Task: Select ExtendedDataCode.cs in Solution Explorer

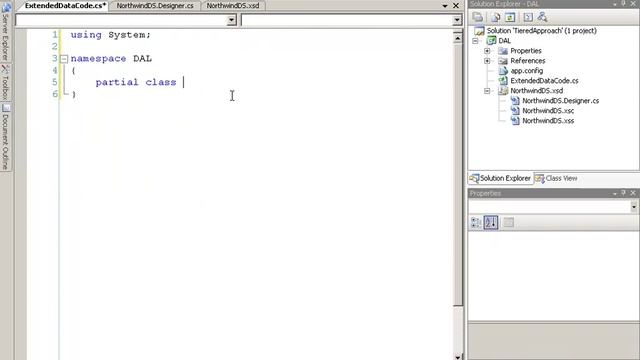Action: [544, 81]
